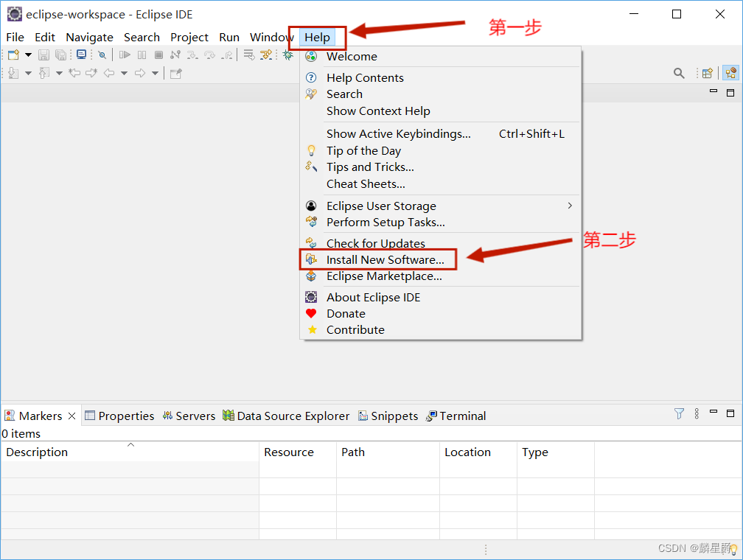Image resolution: width=743 pixels, height=560 pixels.
Task: Click the Back navigation arrow icon
Action: [109, 73]
